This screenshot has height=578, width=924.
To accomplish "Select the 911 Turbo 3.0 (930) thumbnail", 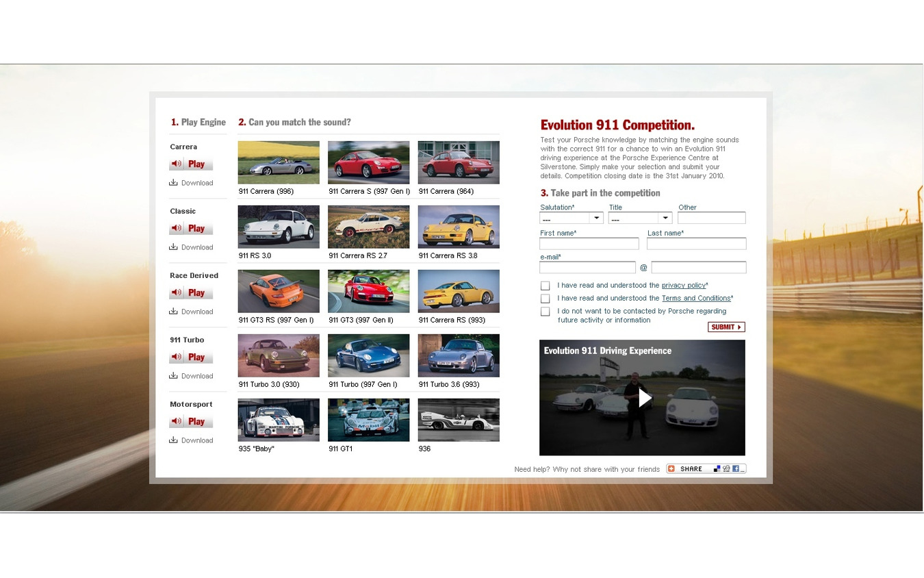I will click(279, 355).
